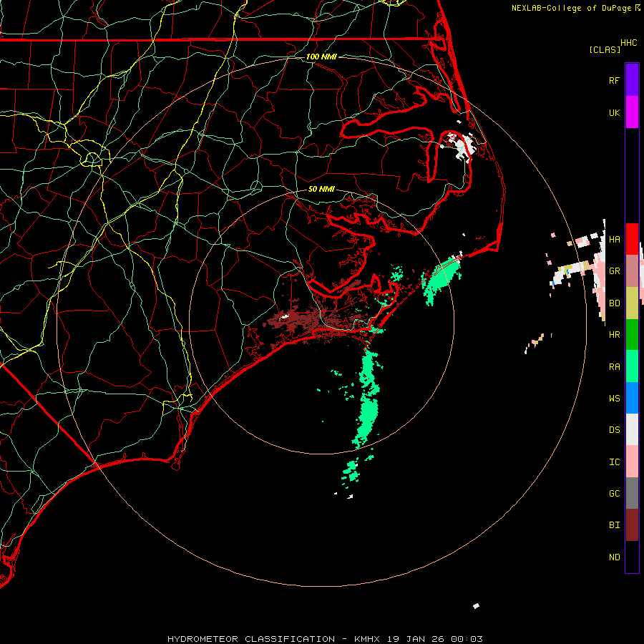Click the DS legend label
The height and width of the screenshot is (644, 644).
pos(614,430)
